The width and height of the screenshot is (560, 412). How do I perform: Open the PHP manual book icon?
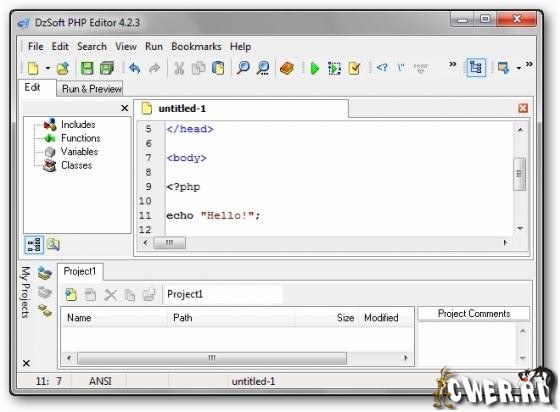(287, 68)
